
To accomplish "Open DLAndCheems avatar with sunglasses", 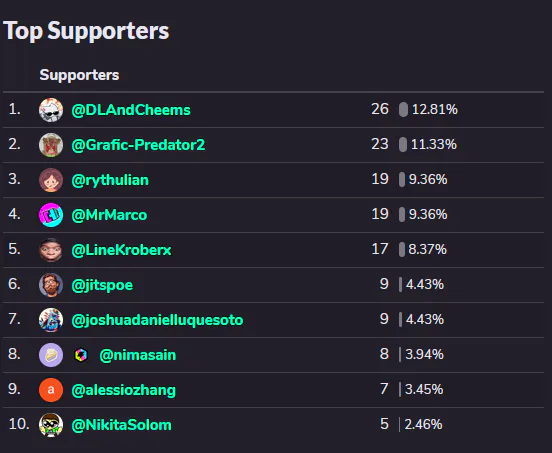I will click(51, 110).
